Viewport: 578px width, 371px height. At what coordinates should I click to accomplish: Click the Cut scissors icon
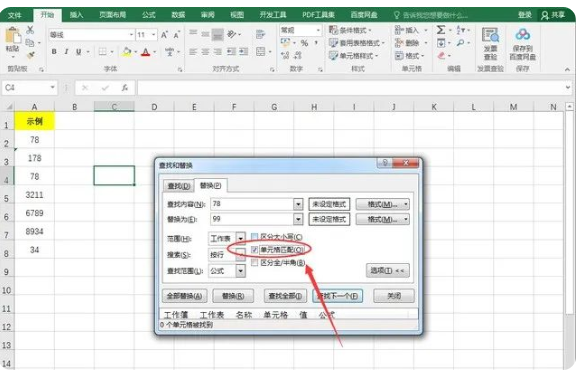(30, 30)
